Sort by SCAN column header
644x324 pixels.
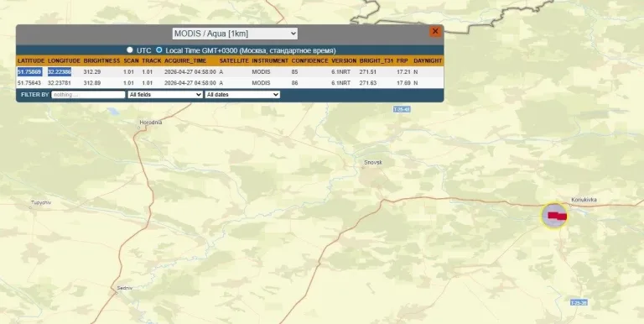[131, 60]
